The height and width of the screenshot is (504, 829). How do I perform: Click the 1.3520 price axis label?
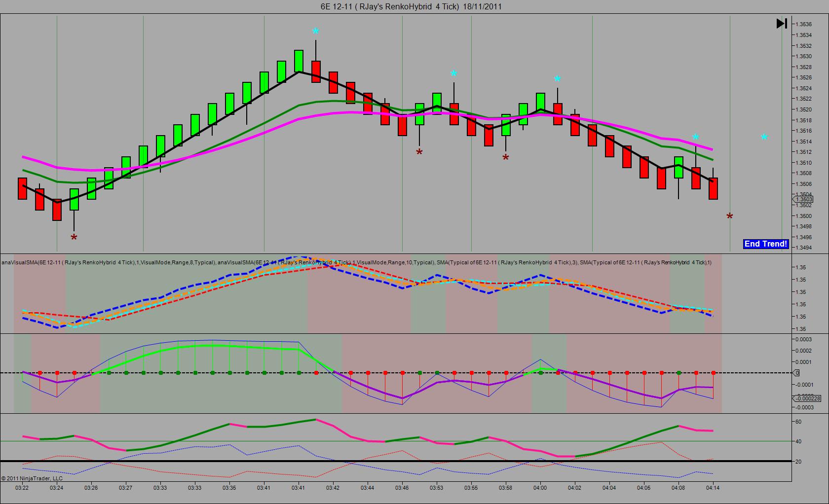pos(804,109)
